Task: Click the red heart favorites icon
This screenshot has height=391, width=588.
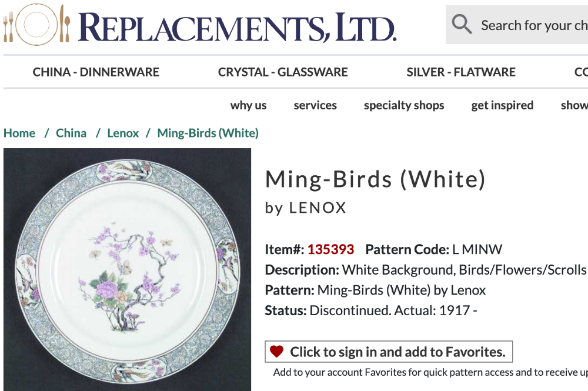Action: 276,352
